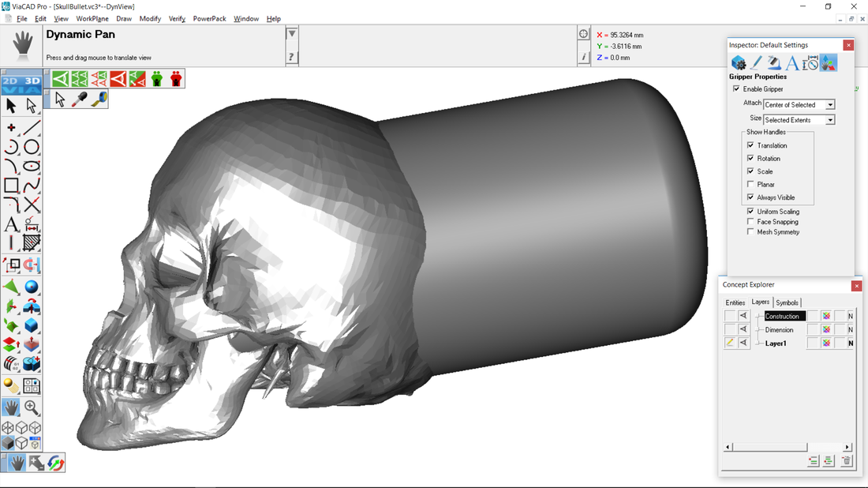This screenshot has height=488, width=868.
Task: Open the Attach 'Center of Selected' dropdown
Action: click(830, 105)
